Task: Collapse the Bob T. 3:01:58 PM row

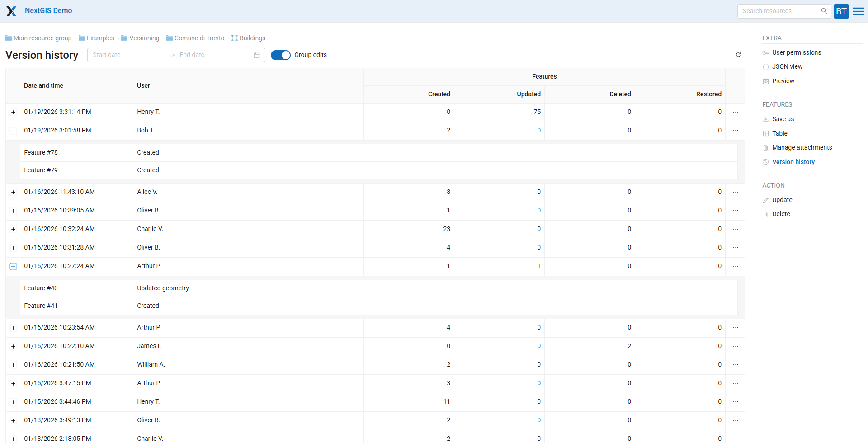Action: (x=13, y=131)
